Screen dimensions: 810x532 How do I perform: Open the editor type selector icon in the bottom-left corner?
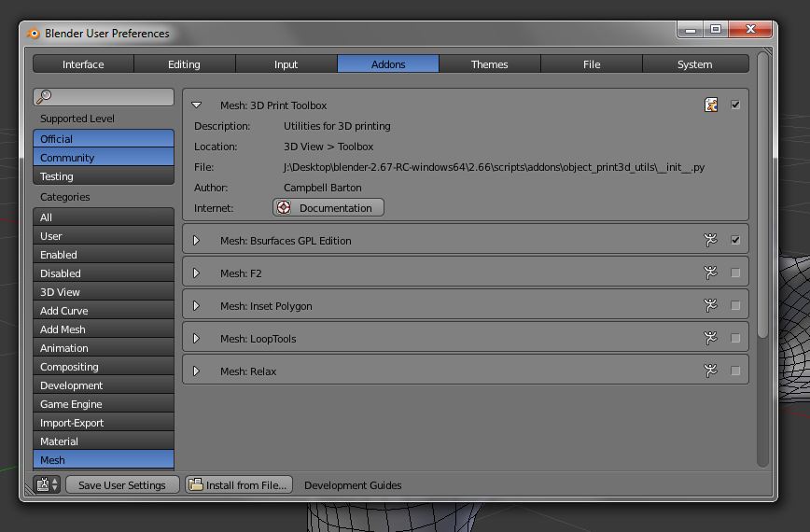click(47, 484)
